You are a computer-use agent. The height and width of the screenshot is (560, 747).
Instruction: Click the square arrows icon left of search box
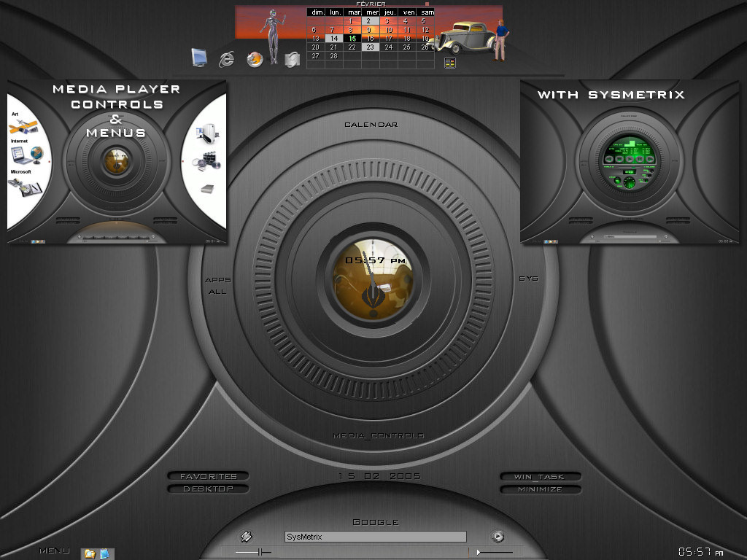click(247, 536)
